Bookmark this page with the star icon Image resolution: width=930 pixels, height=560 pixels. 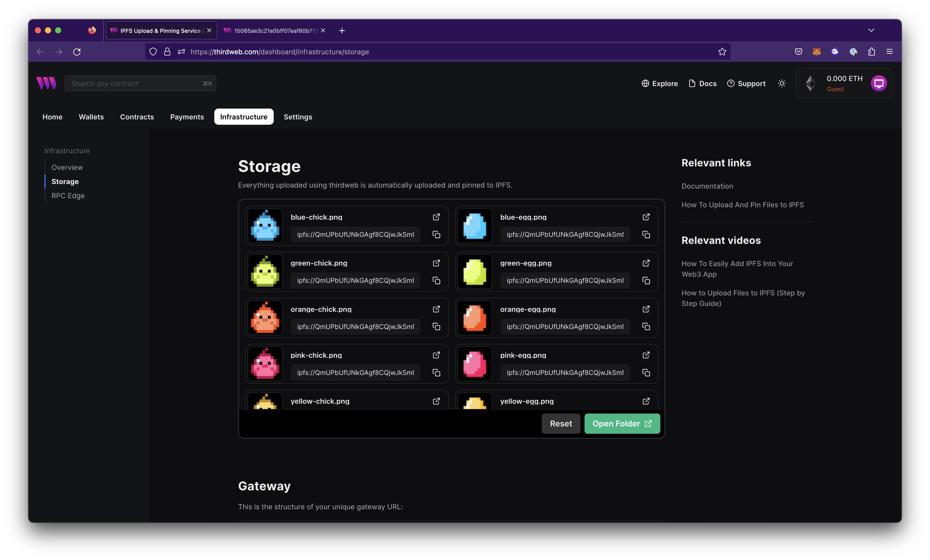[x=722, y=52]
